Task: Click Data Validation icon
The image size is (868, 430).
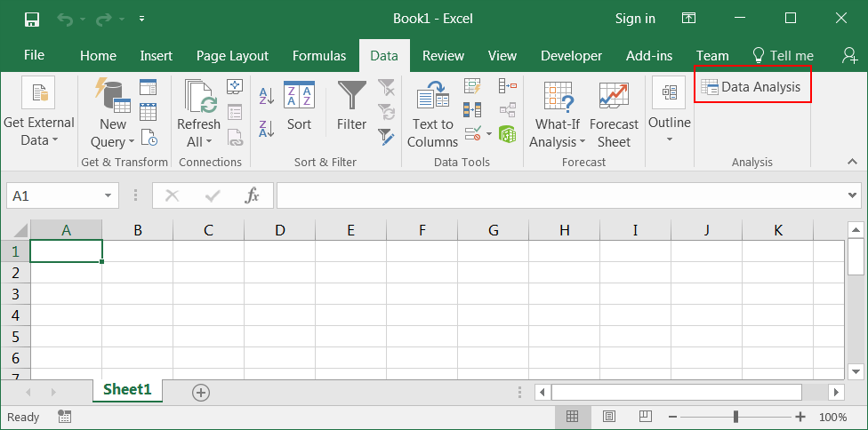Action: point(473,133)
